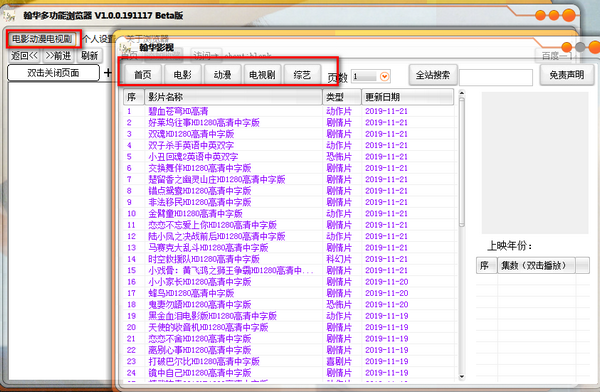Click the movie list vertical scrollbar thumb
This screenshot has width=600, height=392.
[x=461, y=162]
